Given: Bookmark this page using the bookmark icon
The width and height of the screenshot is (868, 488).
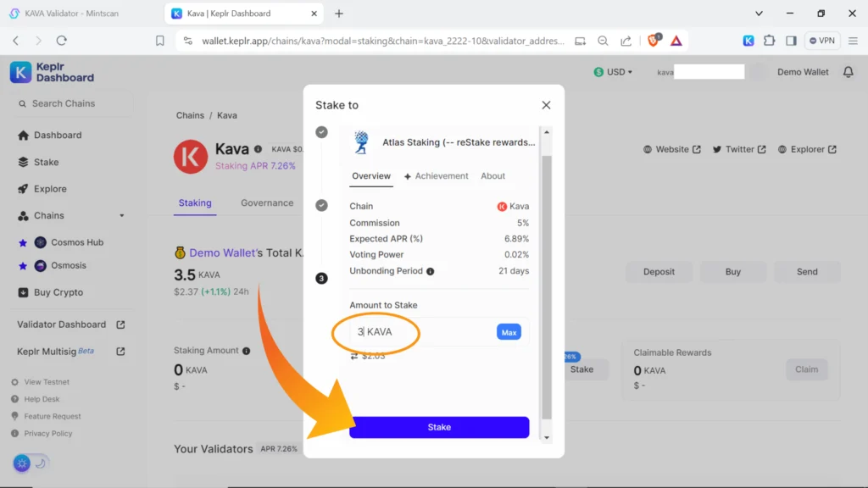Looking at the screenshot, I should (x=159, y=41).
